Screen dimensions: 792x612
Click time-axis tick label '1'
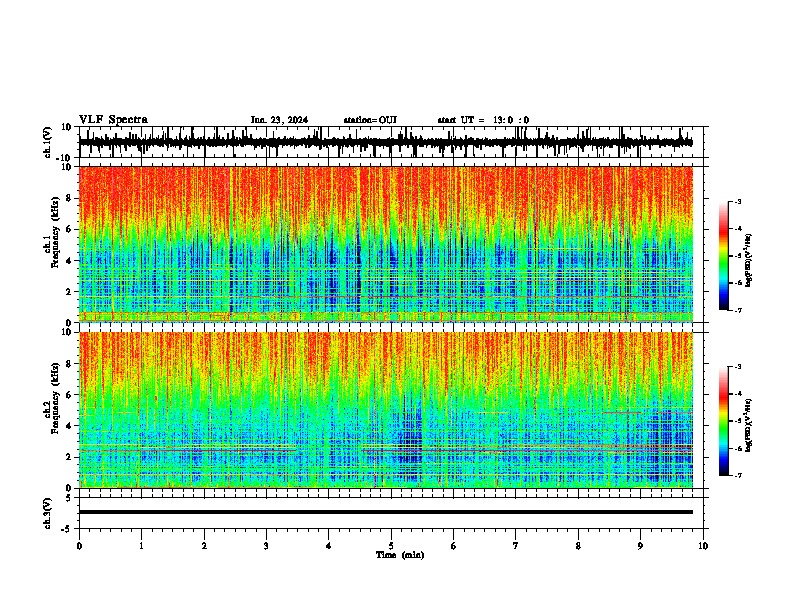point(141,546)
